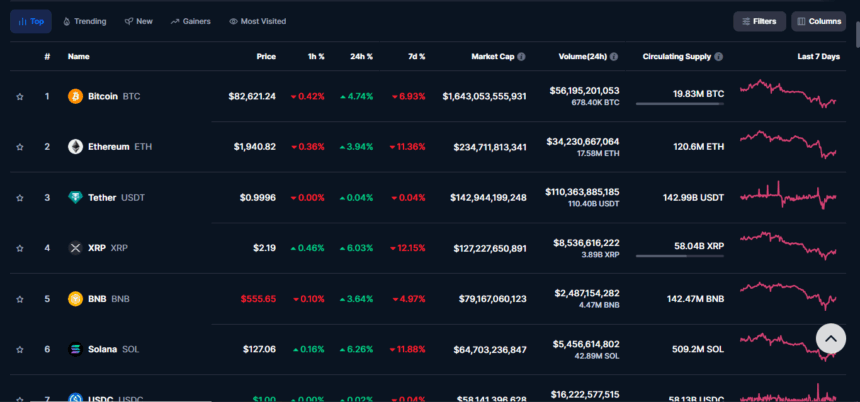Open the New listings tab
This screenshot has width=860, height=402.
[139, 21]
